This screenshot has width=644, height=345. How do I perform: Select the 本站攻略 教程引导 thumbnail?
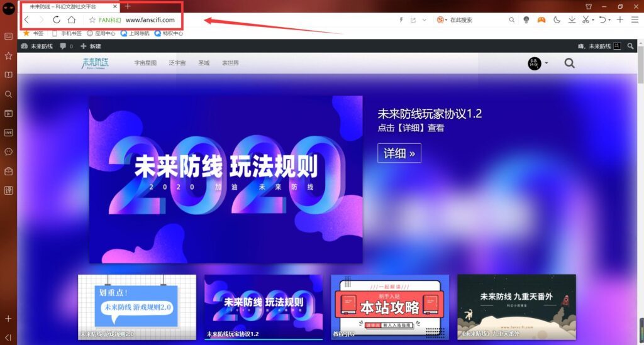(390, 307)
